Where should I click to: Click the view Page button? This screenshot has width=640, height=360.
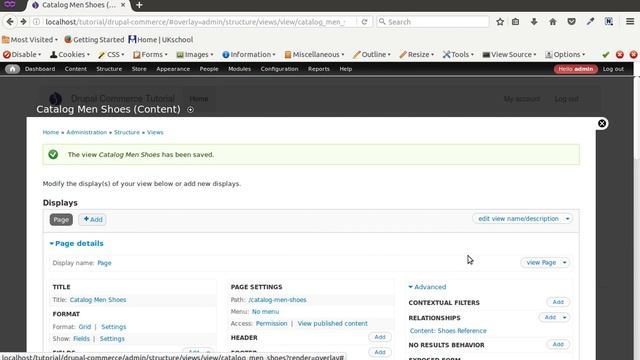point(541,262)
